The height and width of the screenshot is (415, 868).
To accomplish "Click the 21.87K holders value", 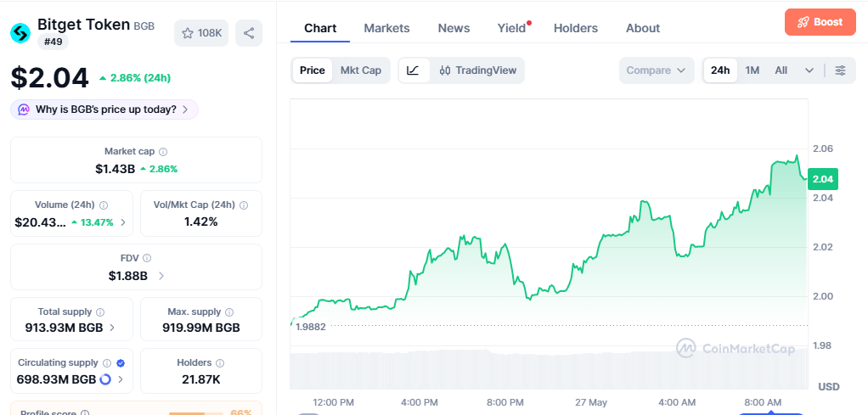I will (201, 379).
